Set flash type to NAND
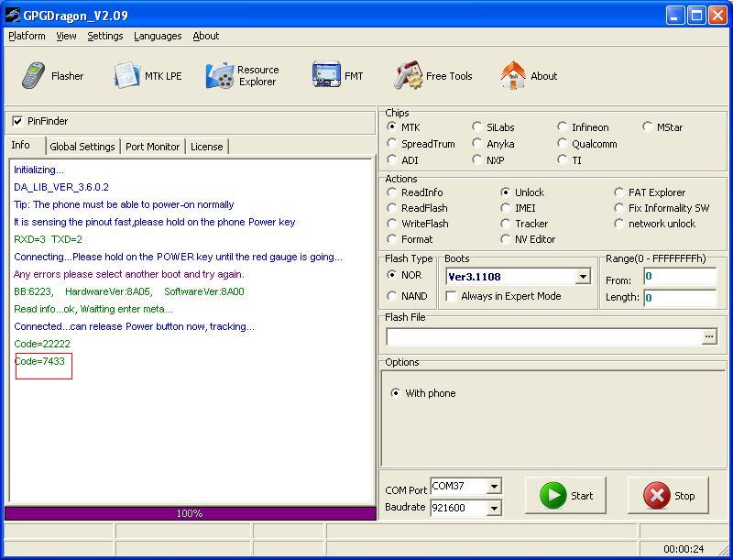733x560 pixels. pos(392,296)
